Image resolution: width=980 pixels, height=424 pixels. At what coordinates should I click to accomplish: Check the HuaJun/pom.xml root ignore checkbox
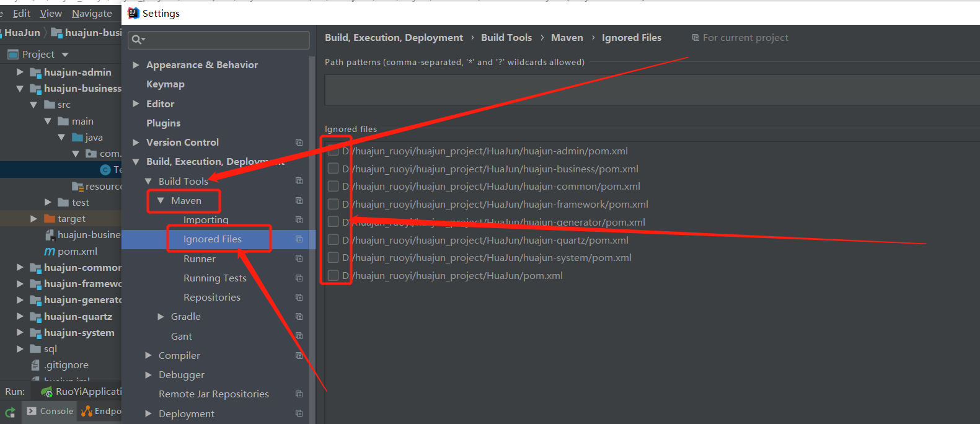(333, 275)
